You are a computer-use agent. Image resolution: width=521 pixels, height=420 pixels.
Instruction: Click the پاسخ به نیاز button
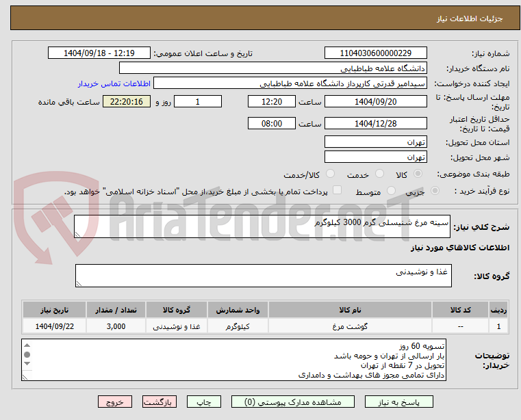point(398,402)
